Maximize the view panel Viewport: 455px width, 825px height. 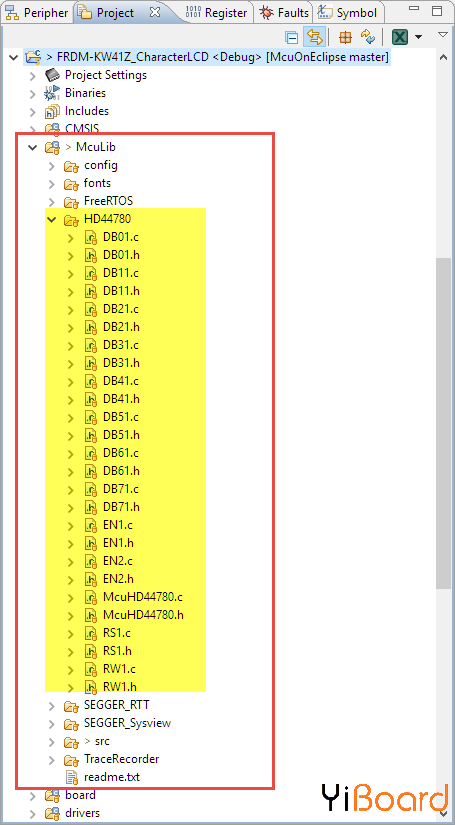pos(437,11)
